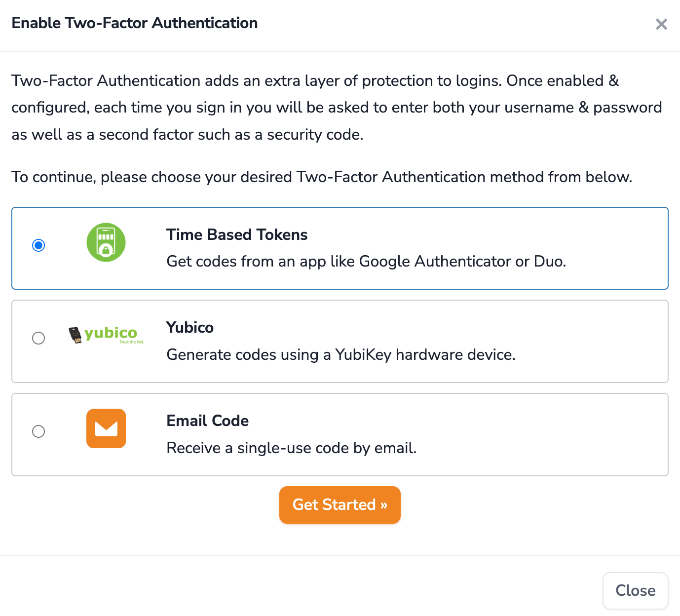Click the 'Trust the Net.' tagline
The height and width of the screenshot is (616, 680).
tap(132, 342)
